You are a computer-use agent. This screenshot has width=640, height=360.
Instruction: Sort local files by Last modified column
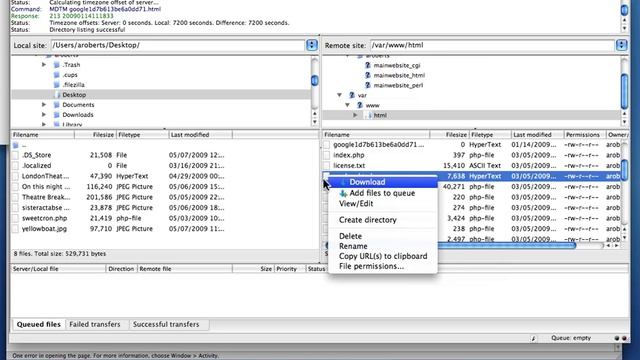[200, 135]
